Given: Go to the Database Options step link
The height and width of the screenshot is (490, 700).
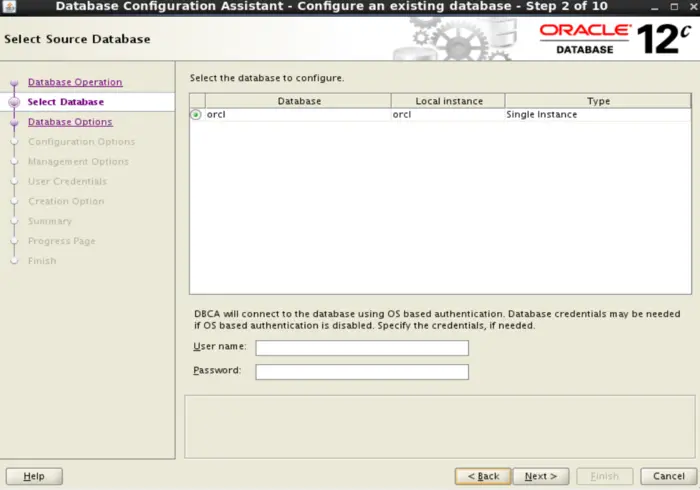Looking at the screenshot, I should (70, 122).
